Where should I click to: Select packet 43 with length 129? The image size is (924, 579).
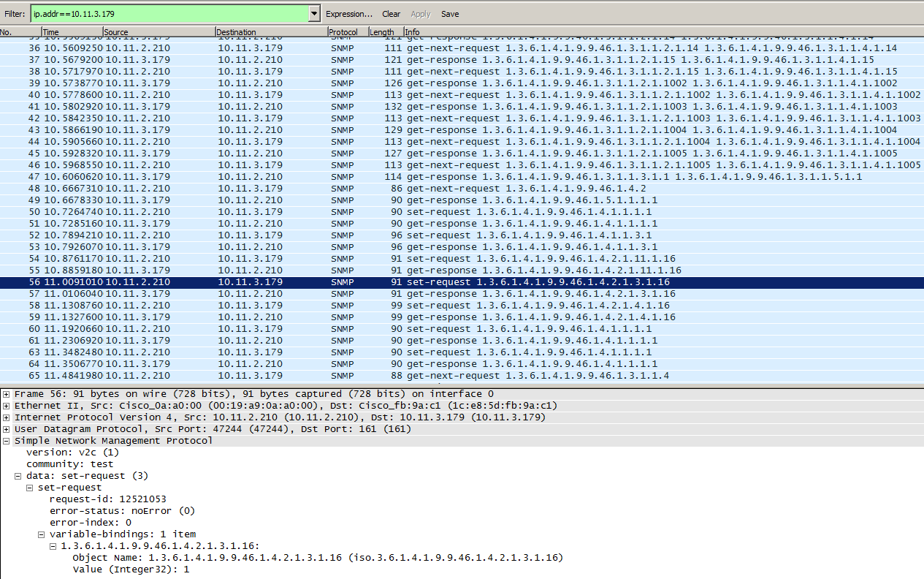(x=462, y=130)
